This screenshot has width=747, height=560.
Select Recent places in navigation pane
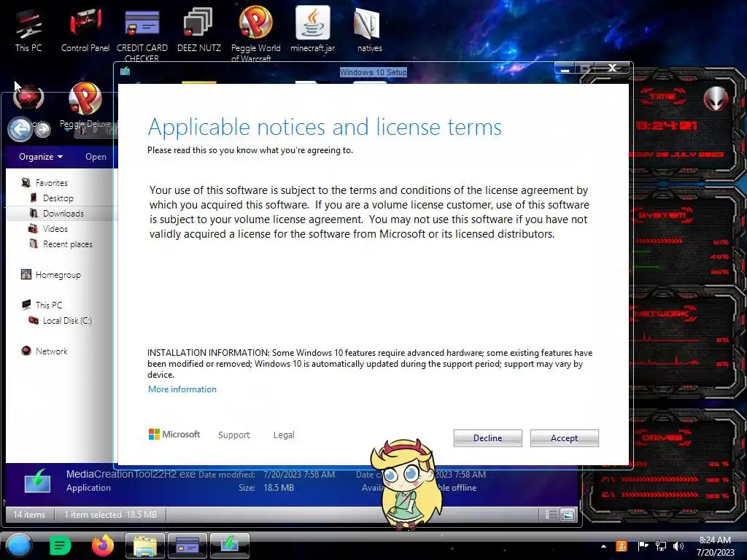(x=67, y=244)
